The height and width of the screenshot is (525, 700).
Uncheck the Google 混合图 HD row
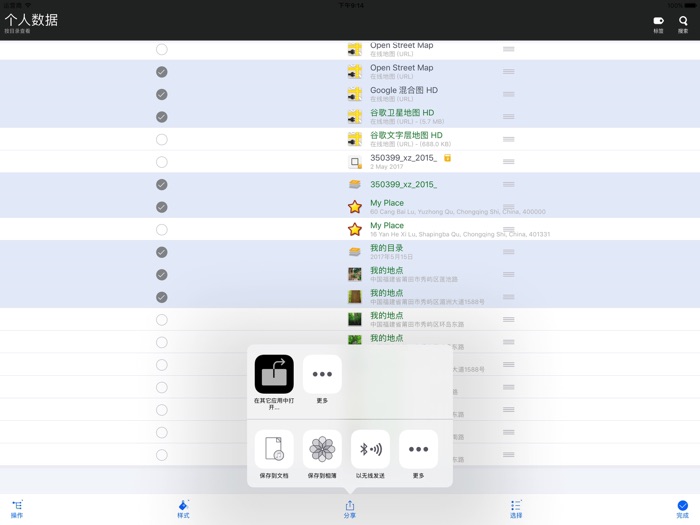click(x=162, y=94)
